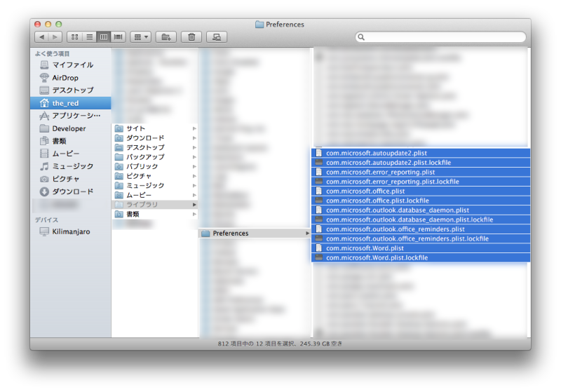561x392 pixels.
Task: Select com.microsoft.outlook.office_reminders.plist
Action: tap(421, 229)
